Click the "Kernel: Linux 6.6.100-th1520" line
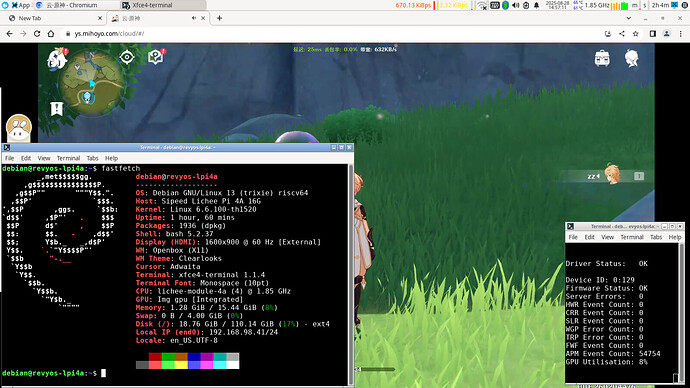 [x=196, y=209]
